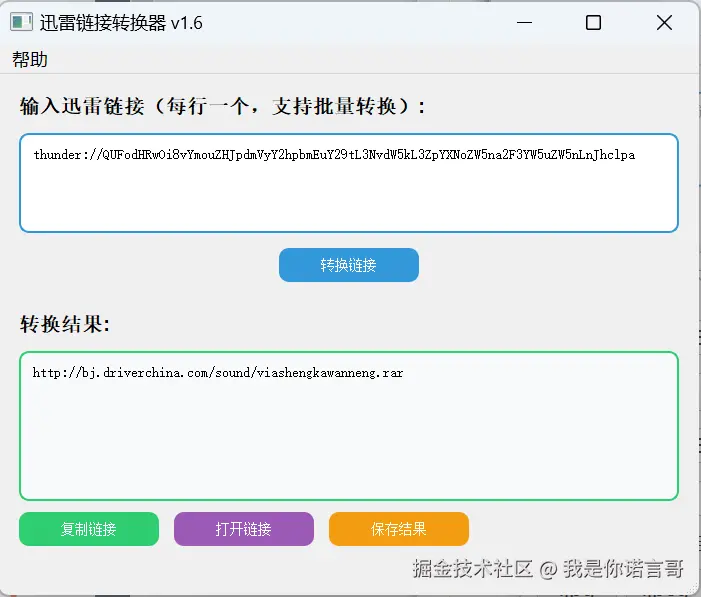Click the thunder:// link text in input
Image resolution: width=701 pixels, height=597 pixels.
point(334,155)
